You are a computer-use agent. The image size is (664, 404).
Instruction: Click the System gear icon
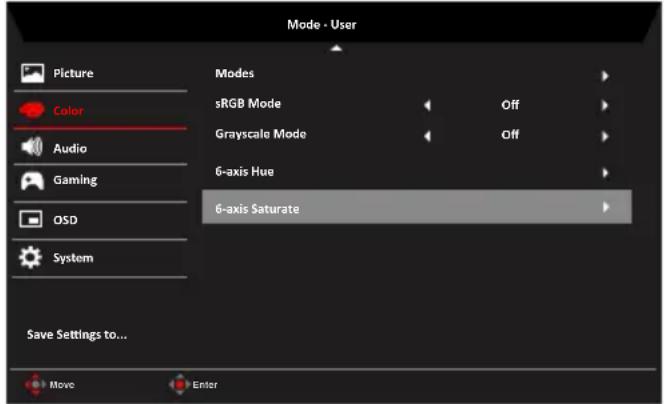[30, 257]
